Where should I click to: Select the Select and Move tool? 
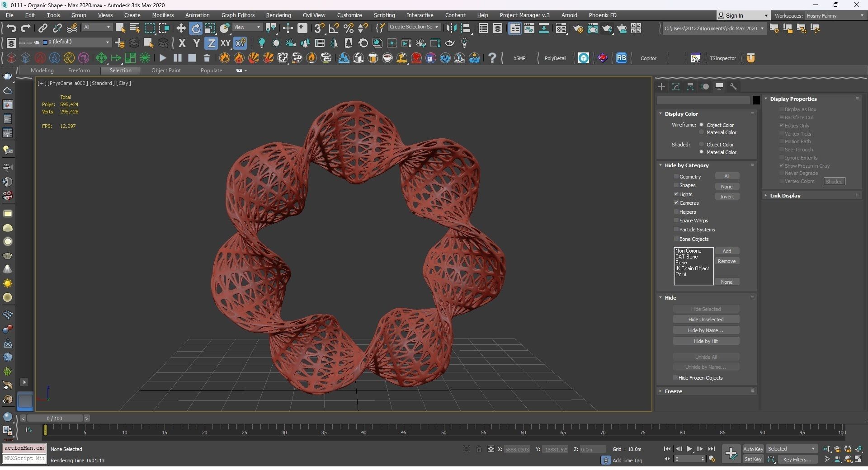[x=181, y=28]
